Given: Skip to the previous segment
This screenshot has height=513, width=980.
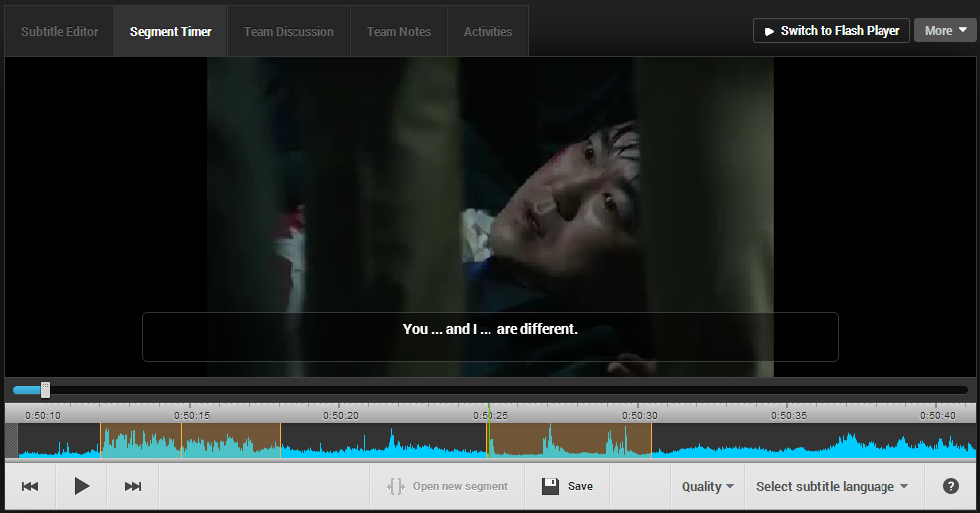Looking at the screenshot, I should point(30,486).
